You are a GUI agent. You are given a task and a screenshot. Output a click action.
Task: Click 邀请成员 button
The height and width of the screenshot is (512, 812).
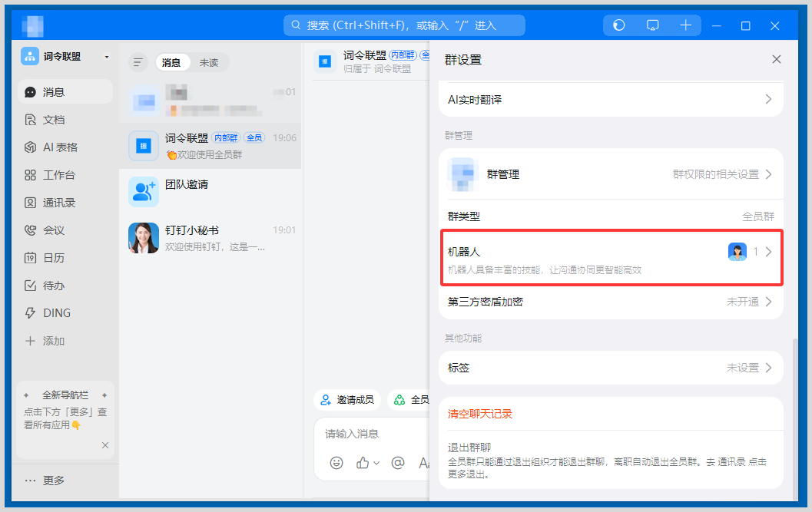[x=347, y=400]
